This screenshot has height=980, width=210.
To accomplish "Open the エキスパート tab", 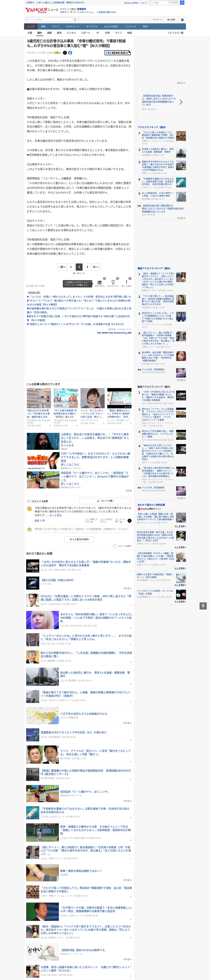I will (72, 27).
